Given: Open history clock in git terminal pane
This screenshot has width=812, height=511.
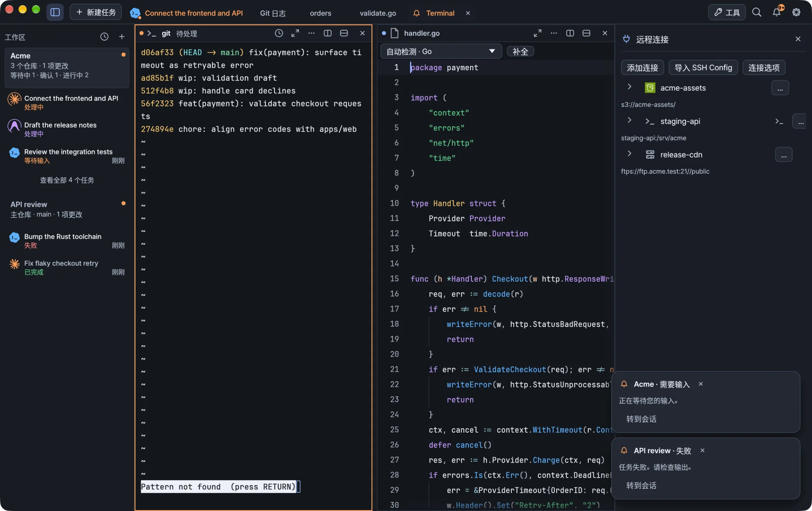Looking at the screenshot, I should (x=279, y=33).
